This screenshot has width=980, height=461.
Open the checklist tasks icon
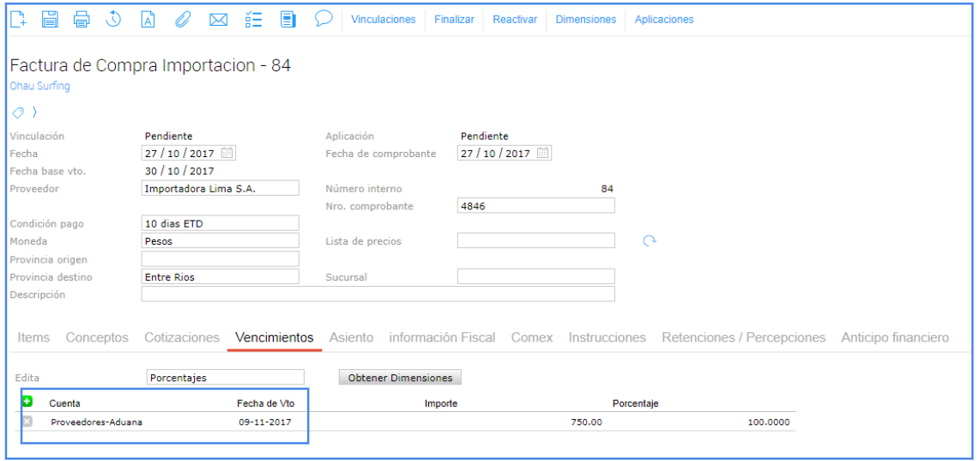click(253, 20)
